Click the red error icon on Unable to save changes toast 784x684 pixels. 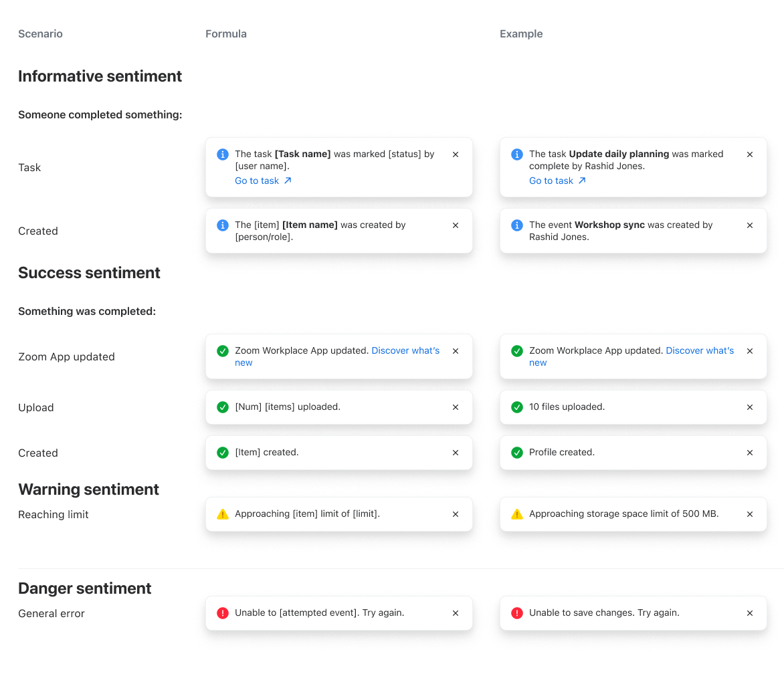(x=517, y=613)
